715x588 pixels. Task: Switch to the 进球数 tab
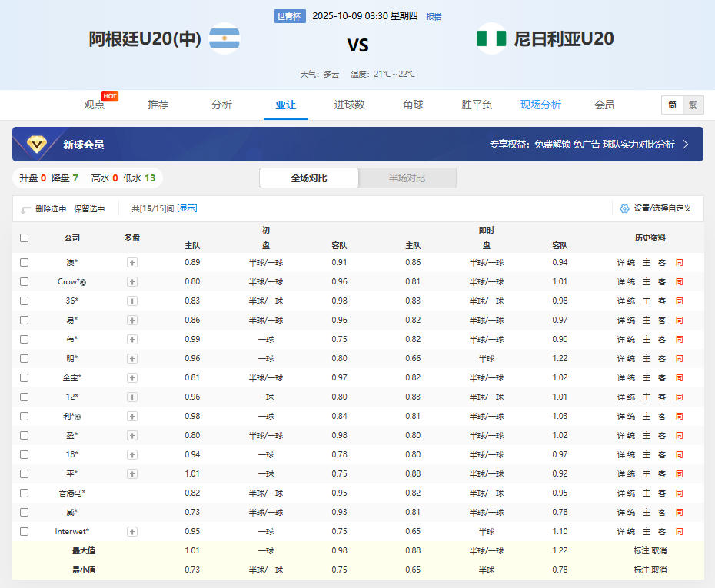(349, 105)
